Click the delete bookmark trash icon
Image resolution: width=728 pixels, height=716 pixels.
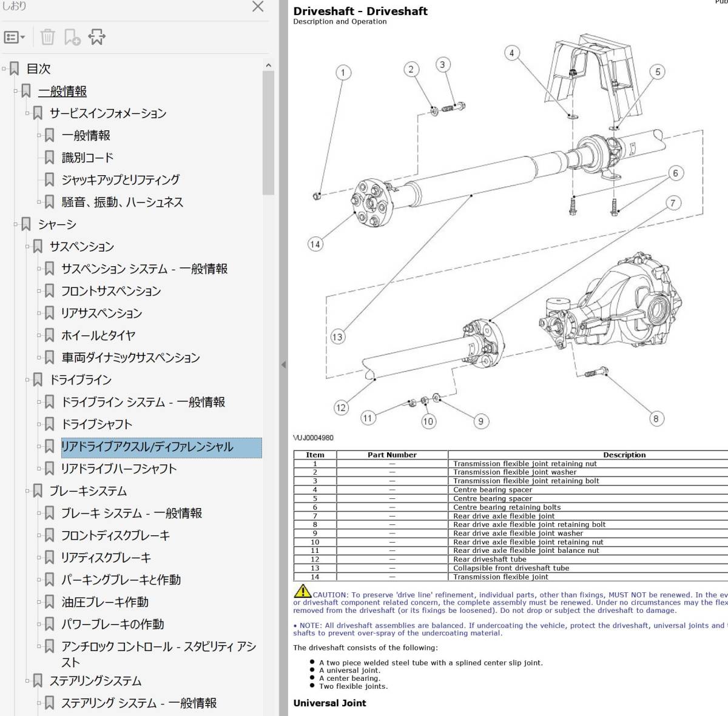[x=47, y=38]
